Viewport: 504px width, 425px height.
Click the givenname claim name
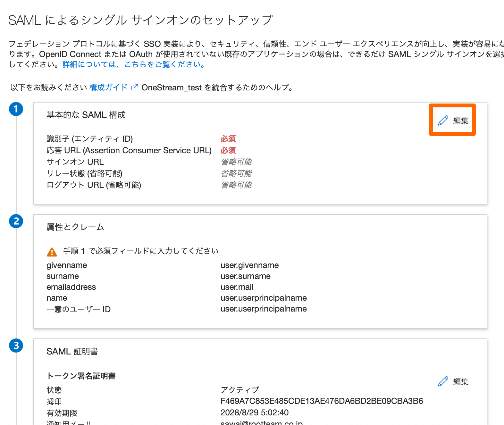pos(67,265)
